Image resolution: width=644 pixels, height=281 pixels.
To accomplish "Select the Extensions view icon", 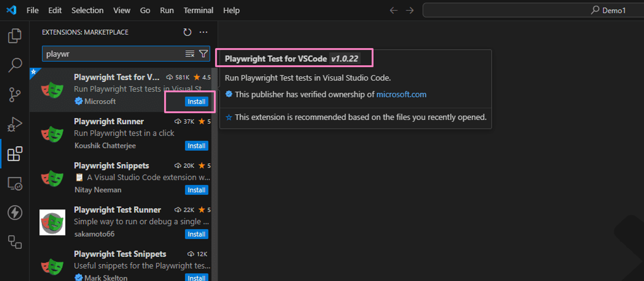I will click(15, 154).
